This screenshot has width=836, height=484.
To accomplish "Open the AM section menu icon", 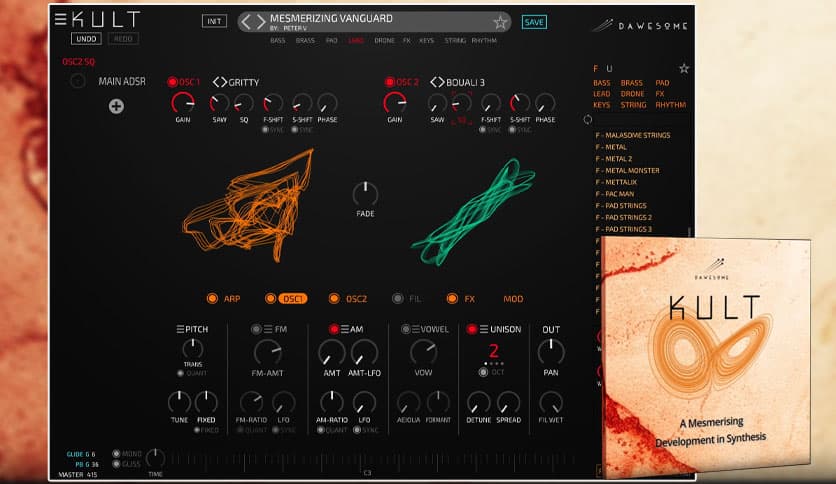I will pyautogui.click(x=344, y=329).
